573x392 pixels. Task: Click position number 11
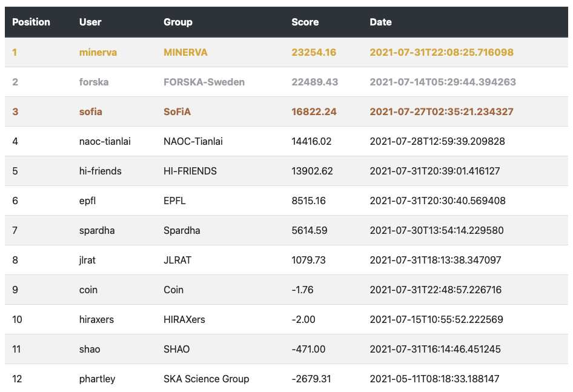point(16,349)
